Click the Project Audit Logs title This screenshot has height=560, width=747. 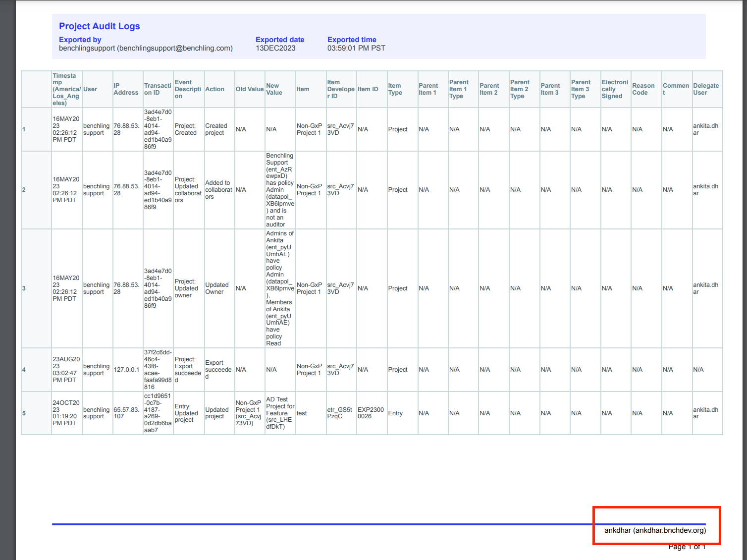(99, 26)
